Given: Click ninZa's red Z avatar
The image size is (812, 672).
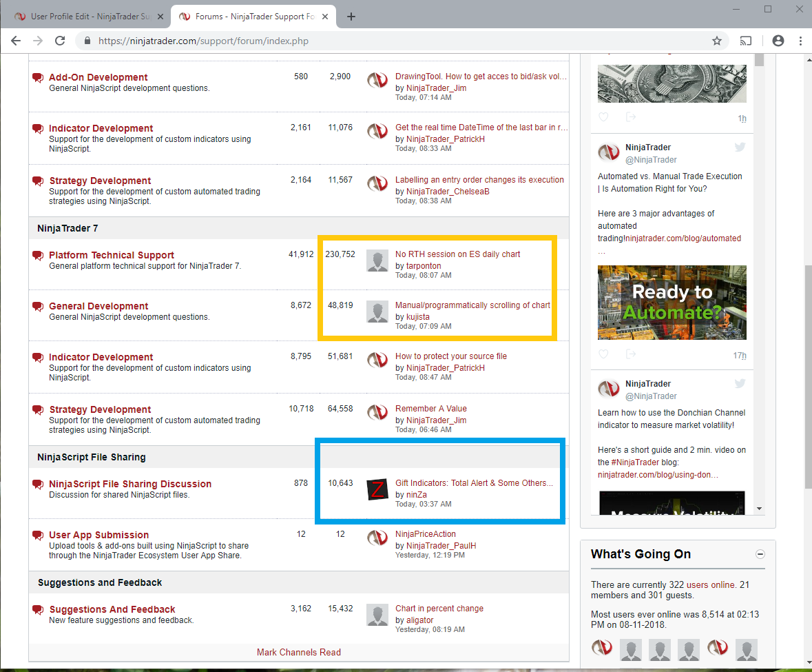Looking at the screenshot, I should point(377,489).
